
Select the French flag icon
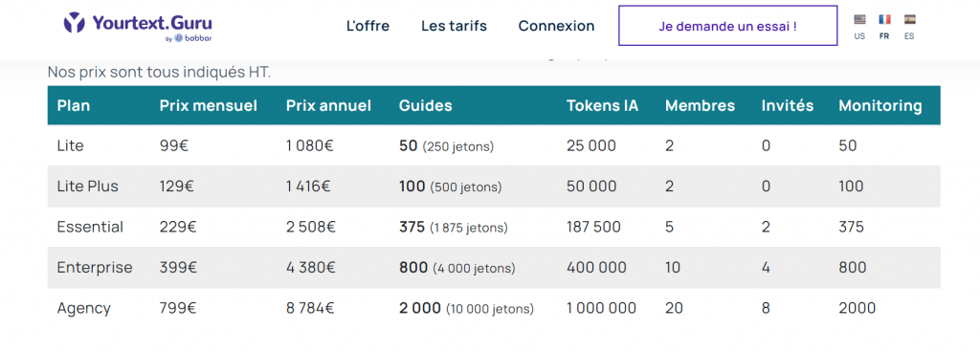(x=884, y=19)
